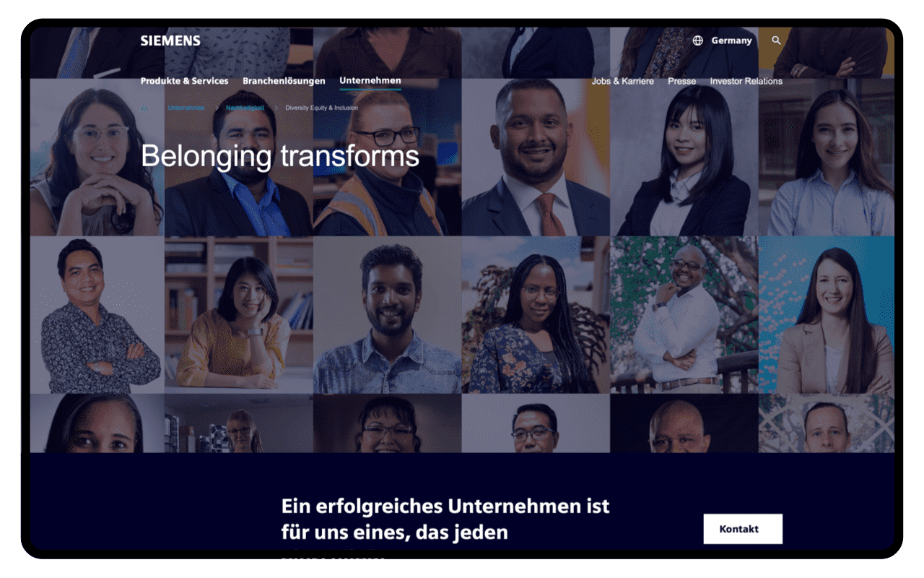Select the portrait of the woman with bookshelf background
The height and width of the screenshot is (578, 924).
click(x=239, y=315)
